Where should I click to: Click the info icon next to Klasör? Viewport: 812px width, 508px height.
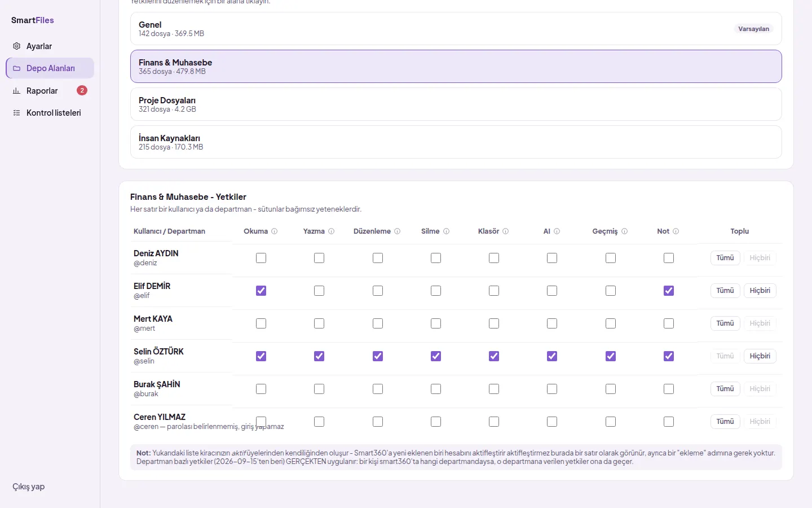(x=506, y=231)
